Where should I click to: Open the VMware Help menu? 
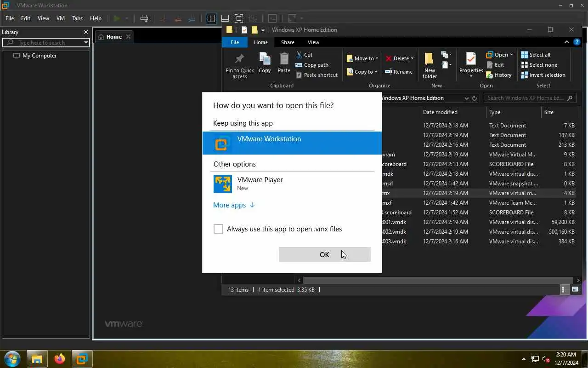pos(96,18)
